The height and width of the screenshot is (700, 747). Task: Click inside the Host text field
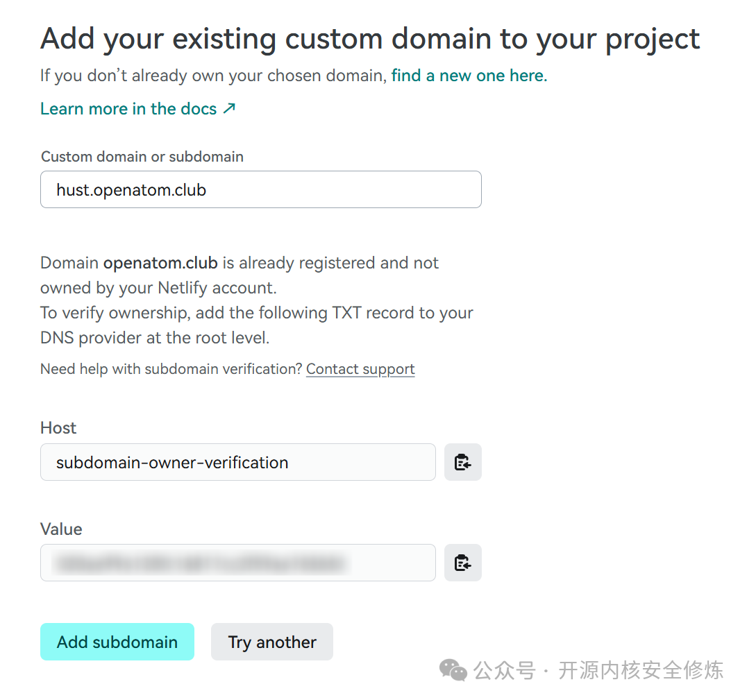click(237, 462)
